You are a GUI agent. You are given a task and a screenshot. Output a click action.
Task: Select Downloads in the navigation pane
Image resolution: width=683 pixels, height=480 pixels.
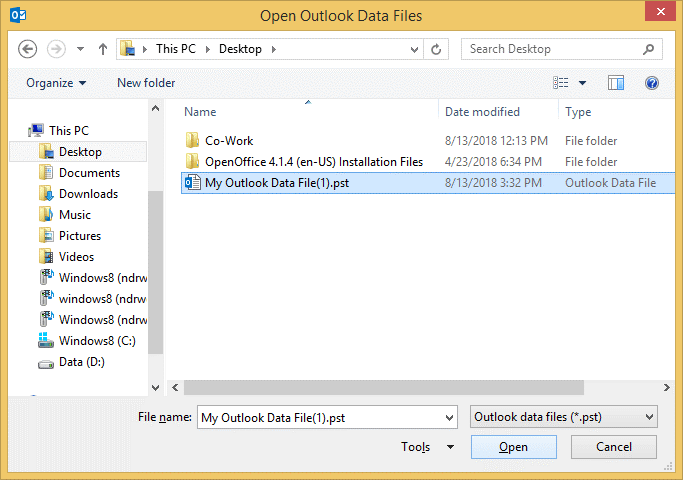tap(88, 194)
